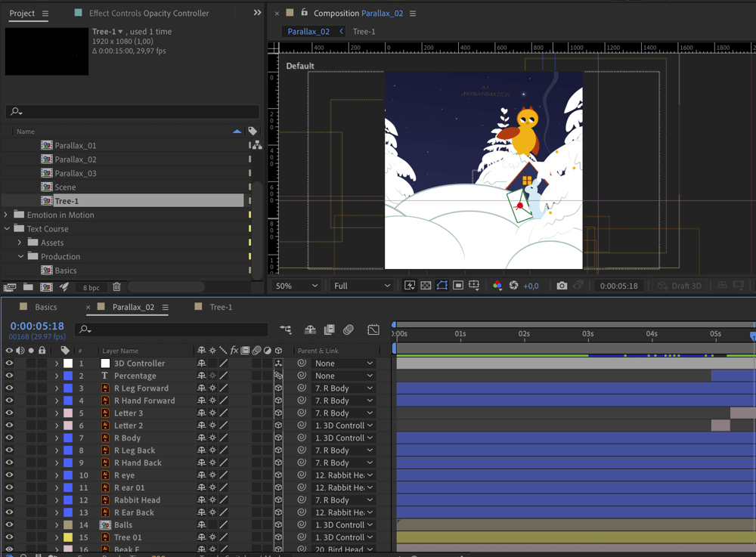This screenshot has width=756, height=557.
Task: Click the pick whip for Rabbit Head layer
Action: pyautogui.click(x=302, y=500)
